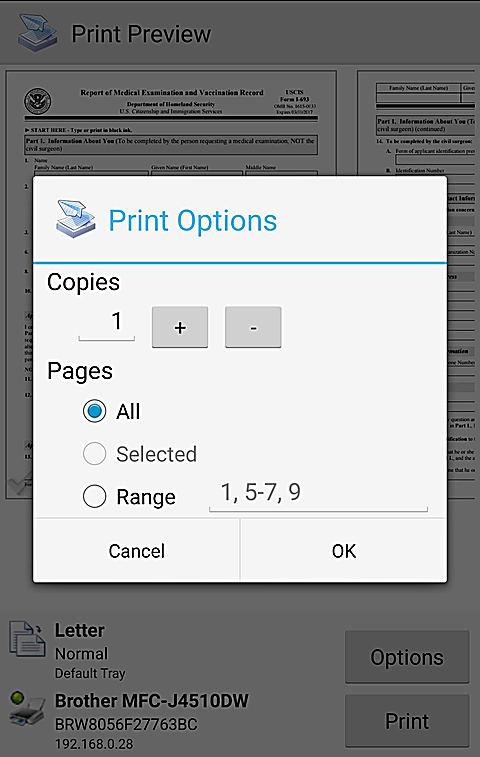
Task: Click the checkmark on first page thumbnail
Action: (x=18, y=484)
